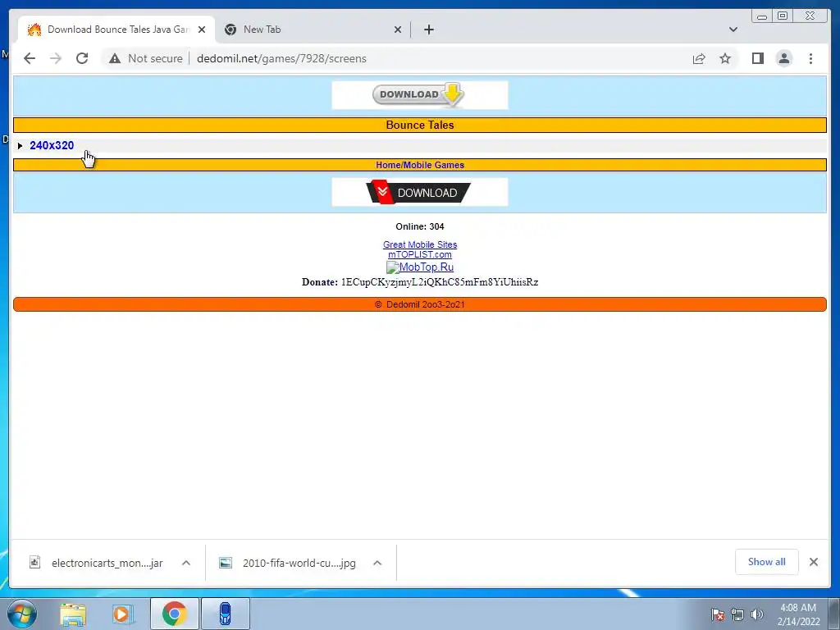Open Chrome's three-dot menu
This screenshot has height=630, width=840.
pos(810,58)
